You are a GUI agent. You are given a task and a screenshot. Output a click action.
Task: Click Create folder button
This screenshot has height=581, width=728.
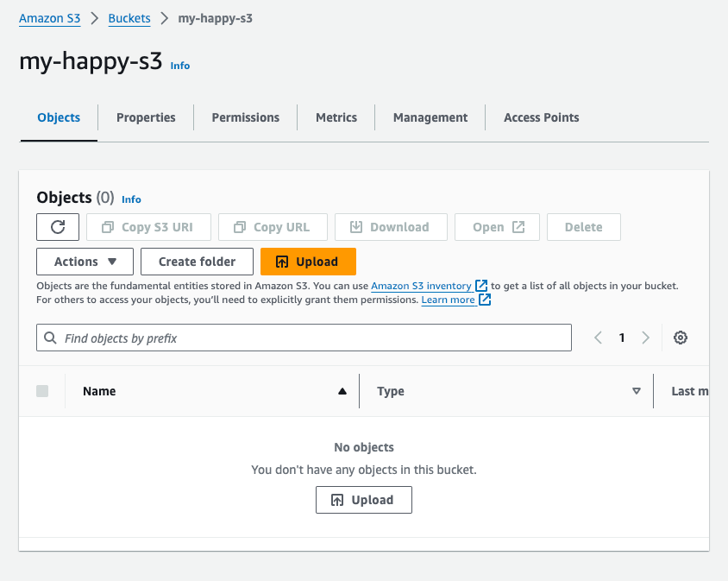tap(197, 262)
